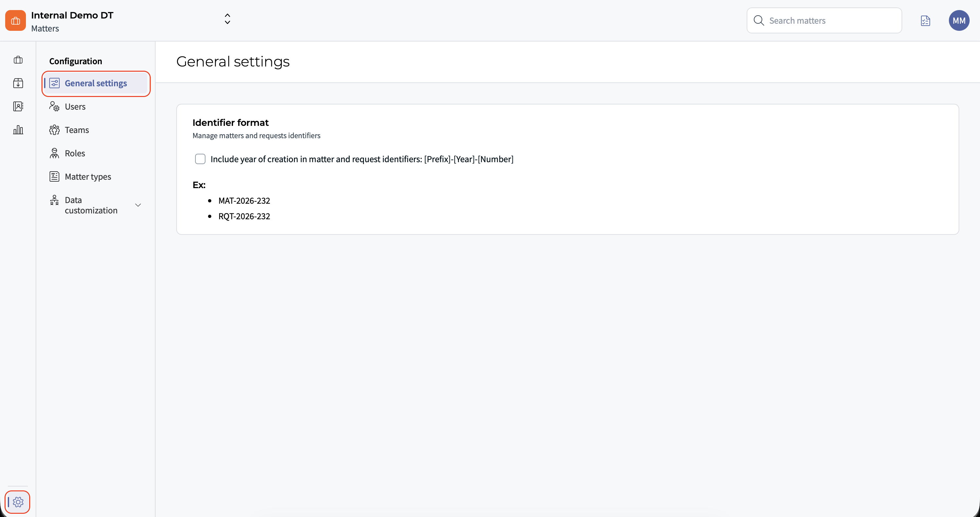The image size is (980, 517).
Task: Click the document checklist icon in header
Action: pyautogui.click(x=925, y=20)
